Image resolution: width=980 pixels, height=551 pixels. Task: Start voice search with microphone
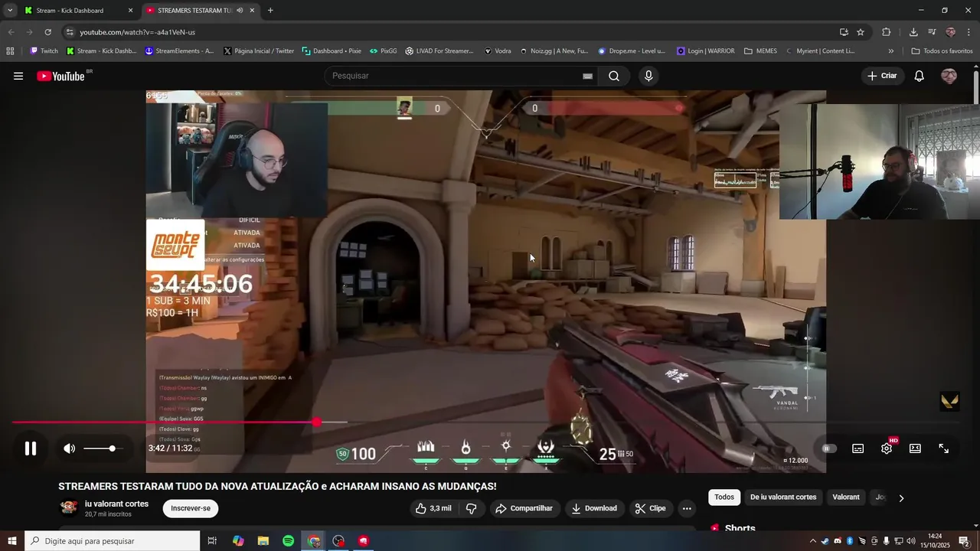click(x=648, y=76)
